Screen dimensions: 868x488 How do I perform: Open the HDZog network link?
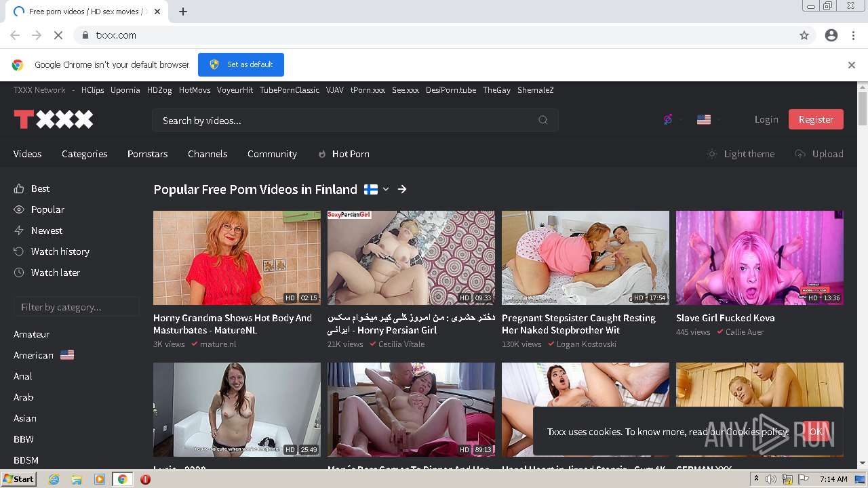159,90
